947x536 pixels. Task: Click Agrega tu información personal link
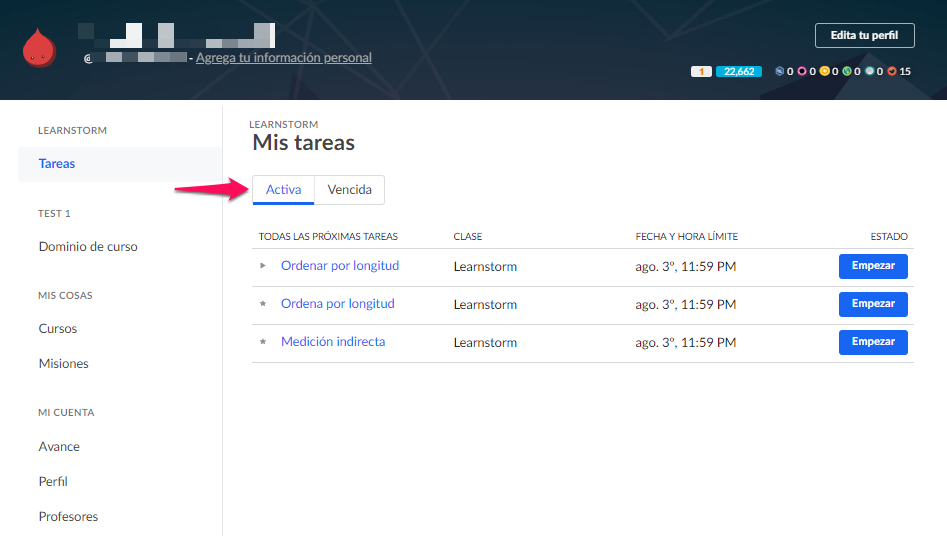click(x=283, y=57)
